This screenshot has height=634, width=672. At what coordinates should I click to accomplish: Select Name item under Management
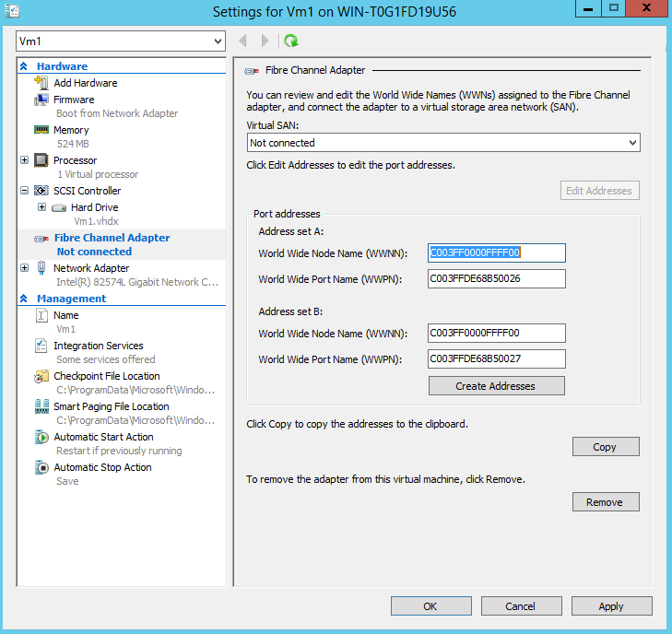point(66,316)
